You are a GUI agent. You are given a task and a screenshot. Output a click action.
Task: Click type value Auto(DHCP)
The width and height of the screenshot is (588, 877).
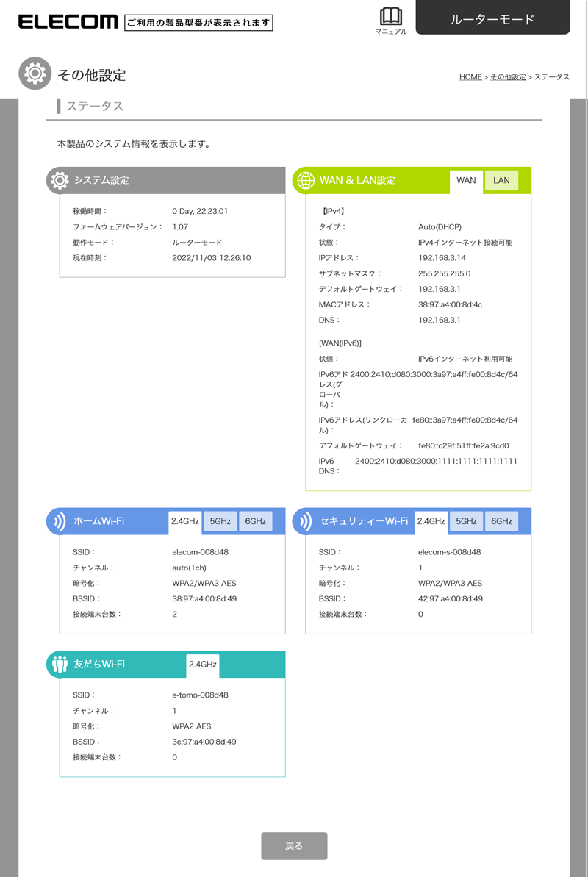pos(440,227)
